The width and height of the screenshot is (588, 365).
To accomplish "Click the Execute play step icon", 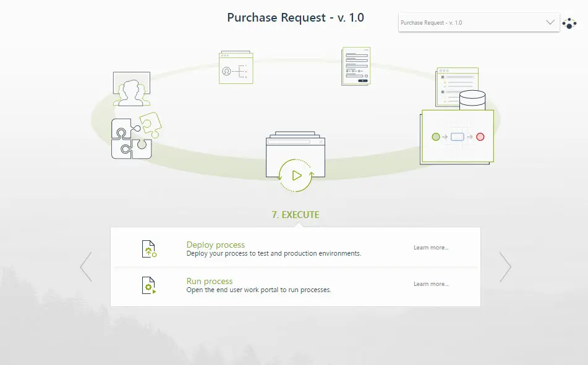I will coord(296,162).
